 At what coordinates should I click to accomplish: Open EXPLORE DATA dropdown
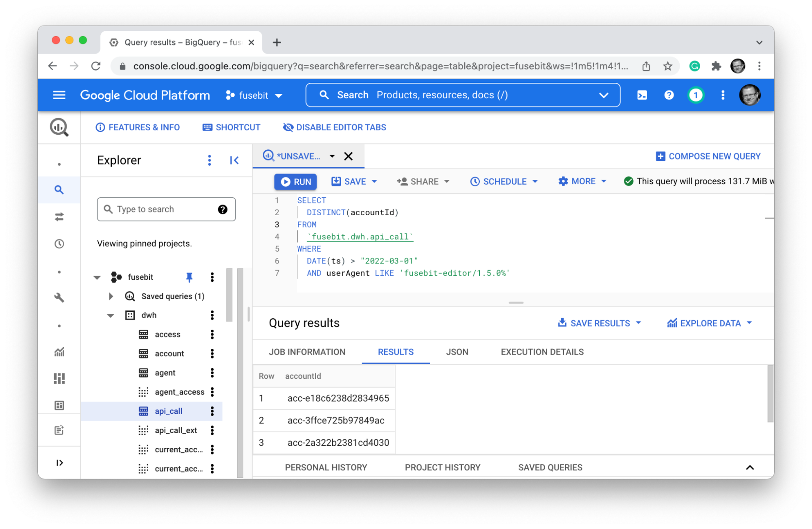[710, 323]
